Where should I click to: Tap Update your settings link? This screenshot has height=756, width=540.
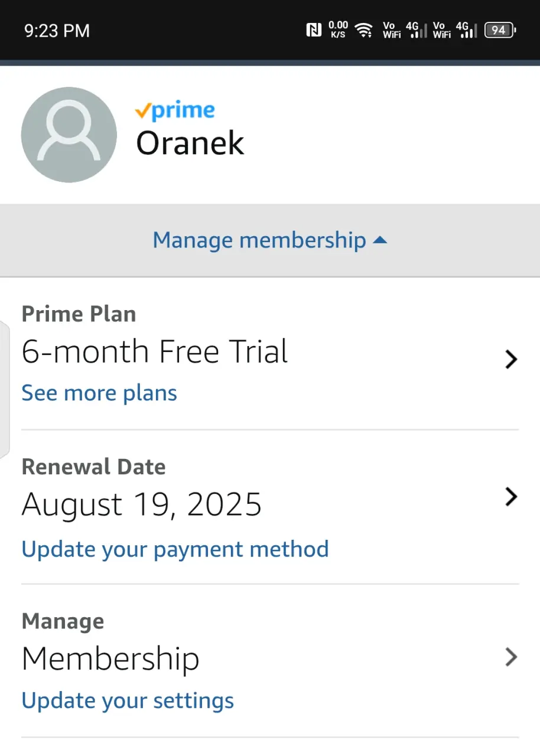(x=128, y=701)
